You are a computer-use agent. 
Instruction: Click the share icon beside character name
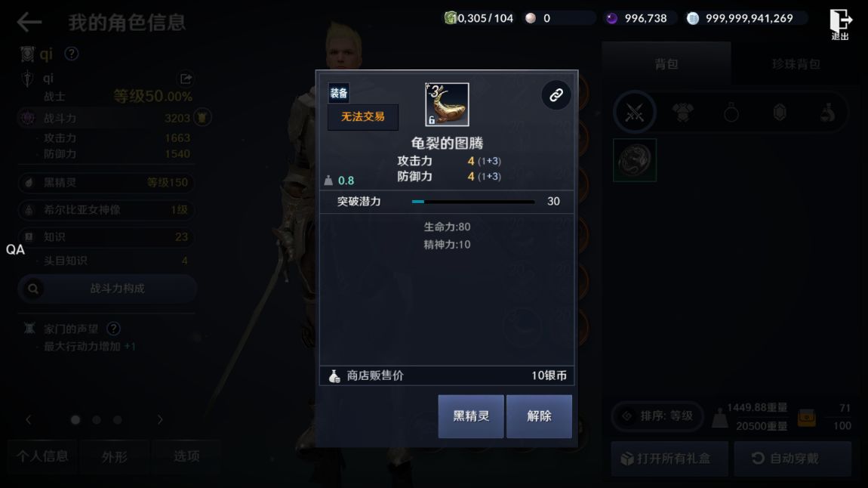coord(186,79)
